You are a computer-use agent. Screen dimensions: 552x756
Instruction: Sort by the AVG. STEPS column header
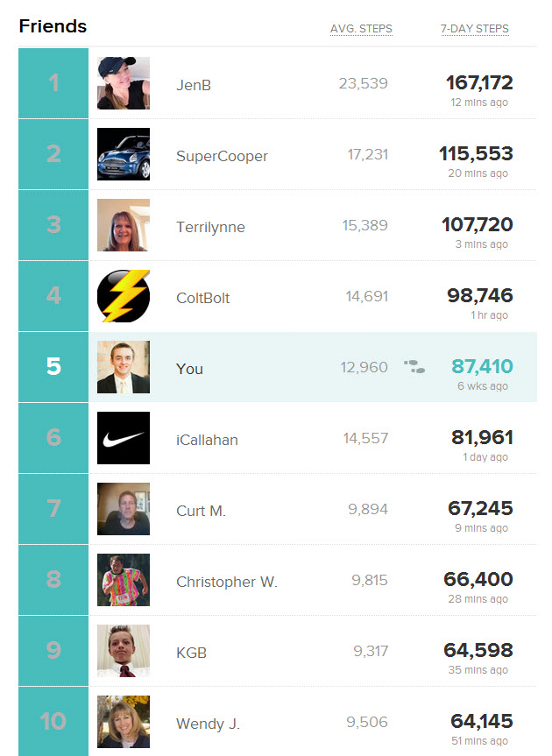361,29
